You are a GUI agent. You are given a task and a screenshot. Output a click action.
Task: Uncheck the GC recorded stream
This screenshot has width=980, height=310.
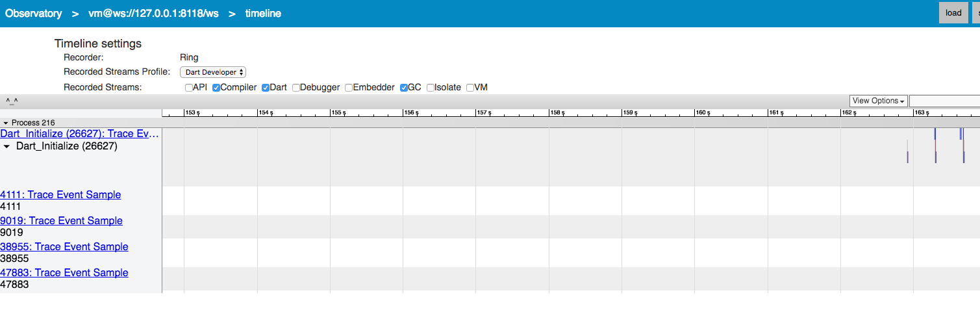pos(404,88)
